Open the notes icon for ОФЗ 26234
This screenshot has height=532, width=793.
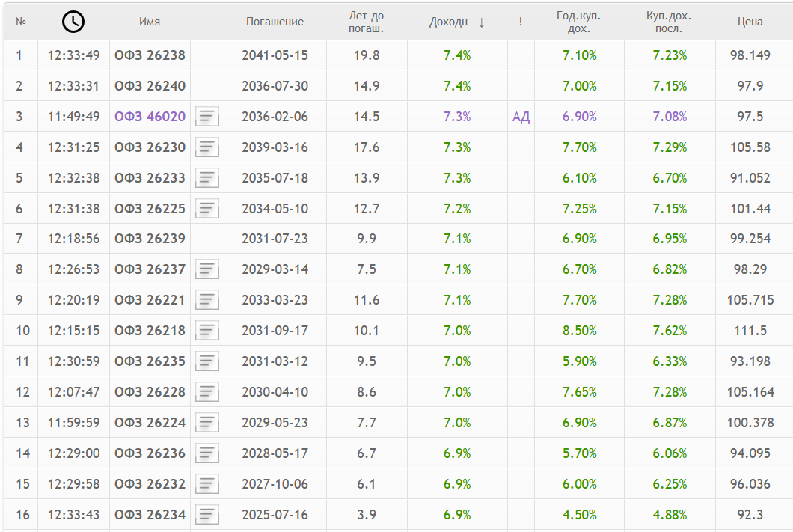tap(206, 514)
